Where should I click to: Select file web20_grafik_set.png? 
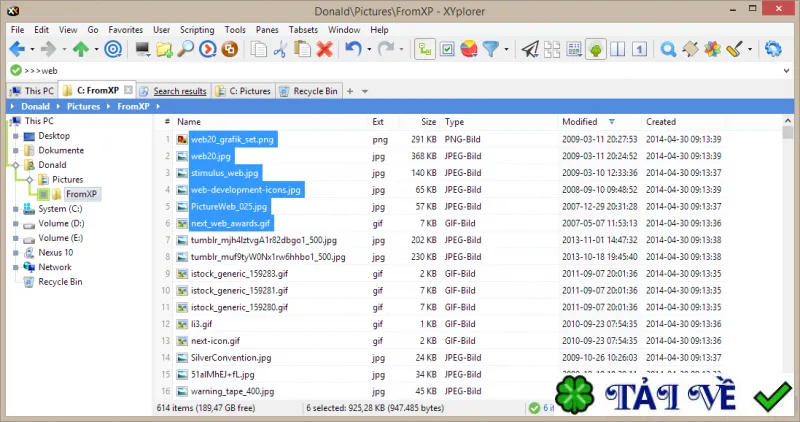(x=233, y=139)
